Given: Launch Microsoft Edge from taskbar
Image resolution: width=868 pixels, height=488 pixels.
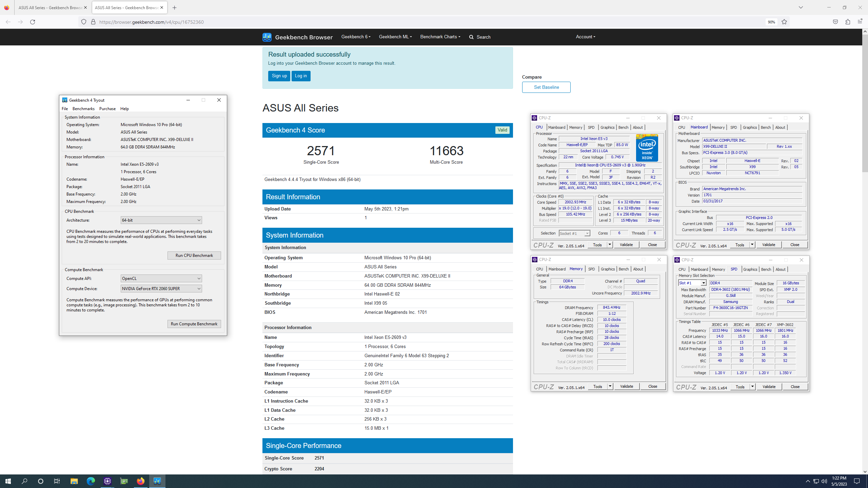Looking at the screenshot, I should point(91,481).
